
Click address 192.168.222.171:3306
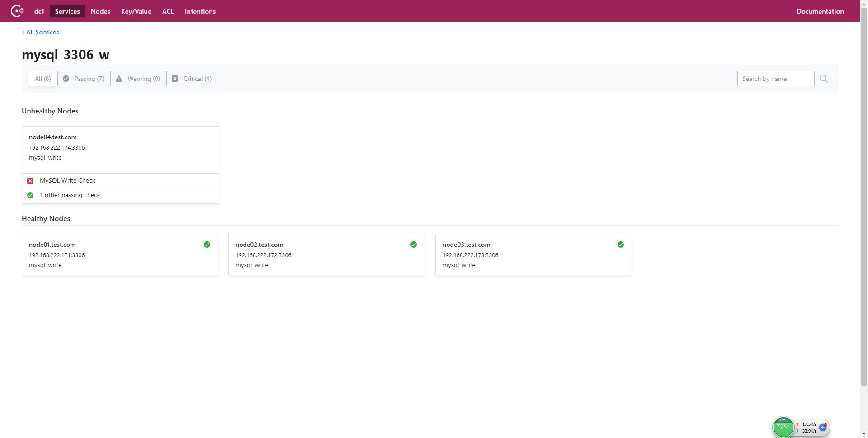coord(57,255)
